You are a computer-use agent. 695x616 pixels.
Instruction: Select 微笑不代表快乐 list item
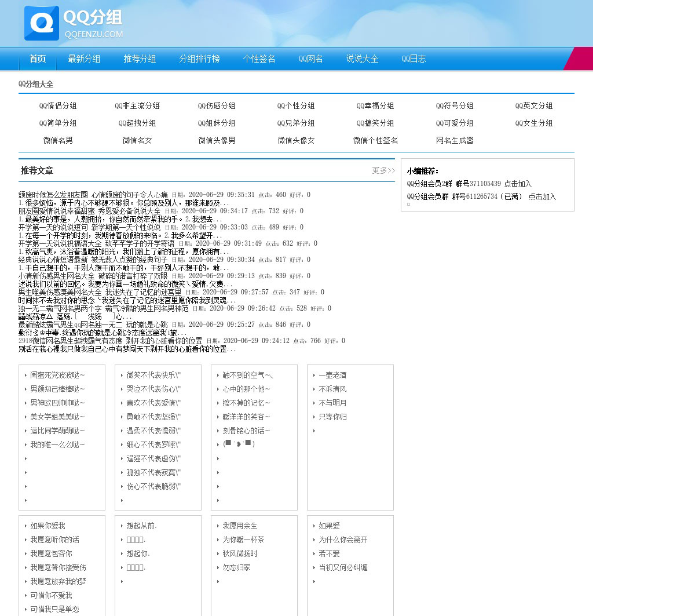[153, 375]
